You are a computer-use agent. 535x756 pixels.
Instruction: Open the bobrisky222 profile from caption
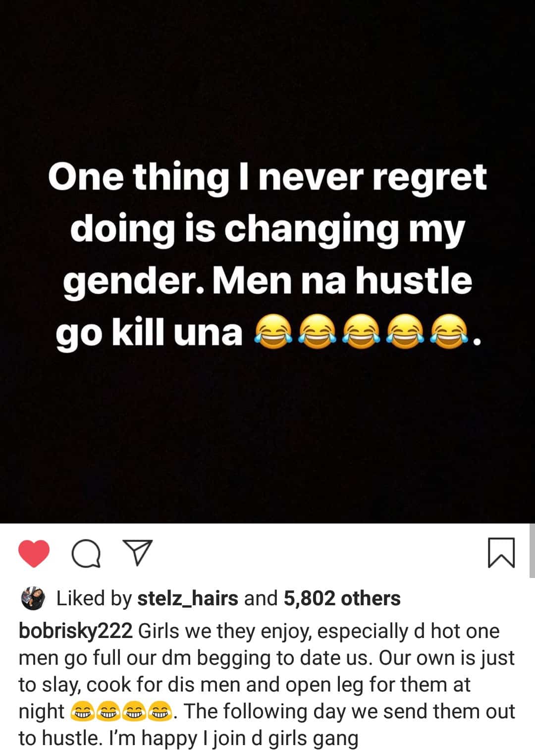(75, 631)
